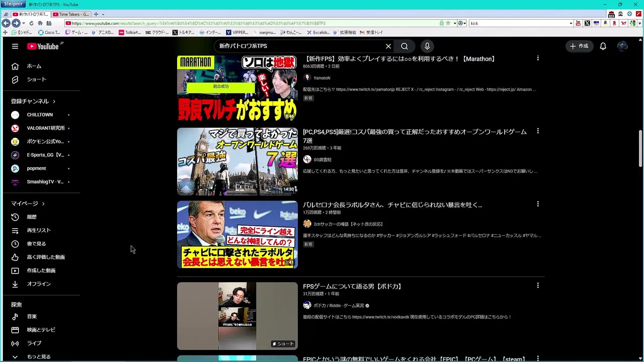This screenshot has height=362, width=644.
Task: Click the magnifier search button
Action: 405,46
